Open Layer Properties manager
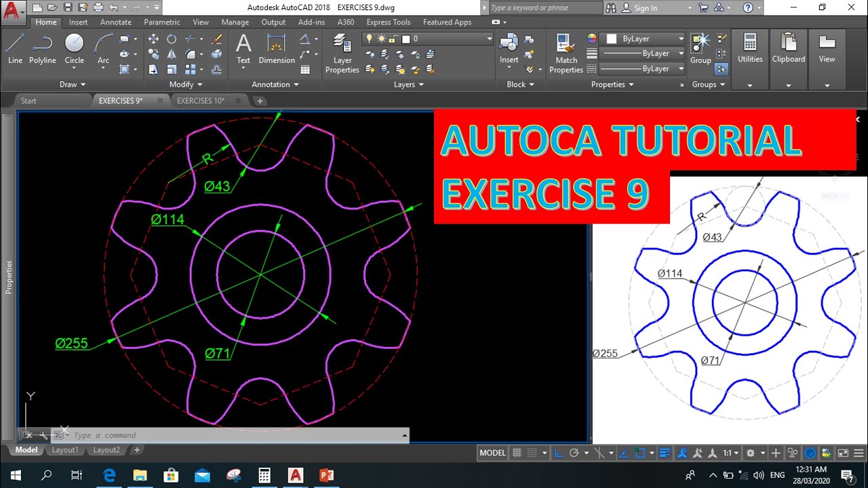 [x=342, y=54]
